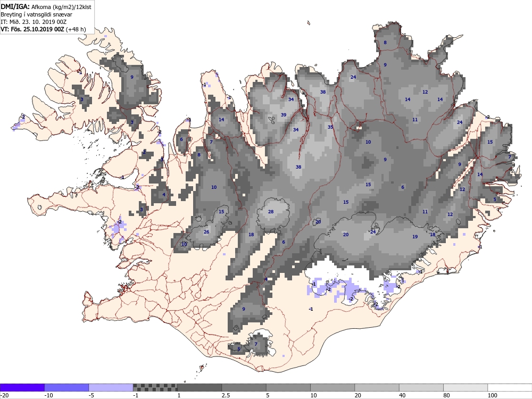Pick the pale gray 40 to 80 legend swatch
This screenshot has width=532, height=399.
point(421,387)
